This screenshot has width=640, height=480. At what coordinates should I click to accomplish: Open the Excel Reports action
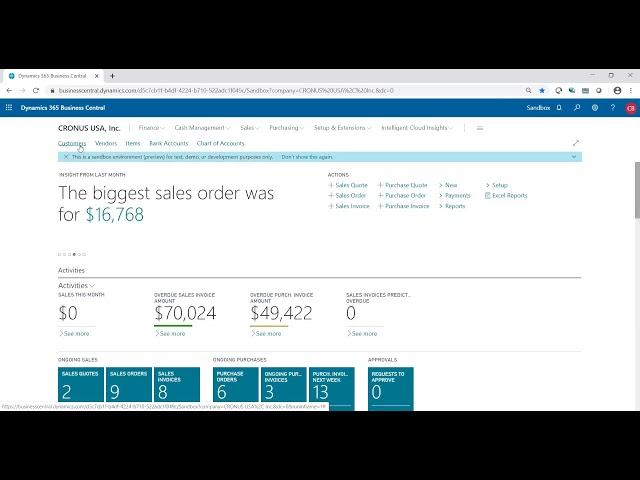tap(506, 196)
